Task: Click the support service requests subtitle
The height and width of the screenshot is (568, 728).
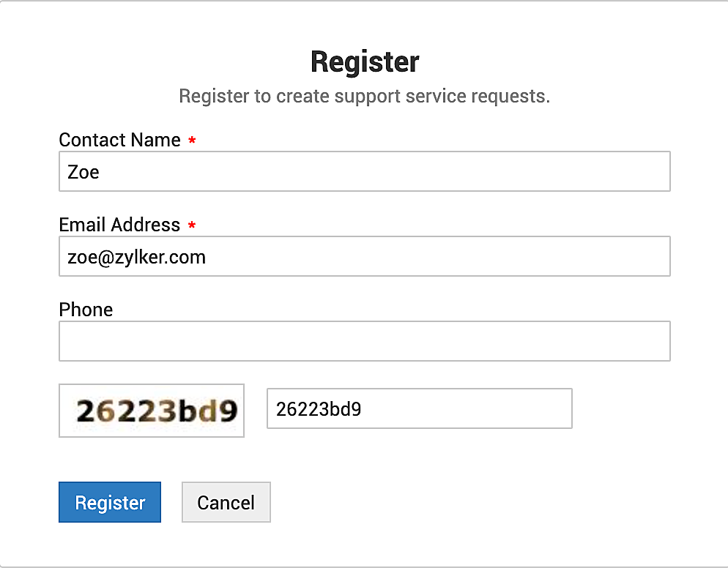Action: pos(364,96)
